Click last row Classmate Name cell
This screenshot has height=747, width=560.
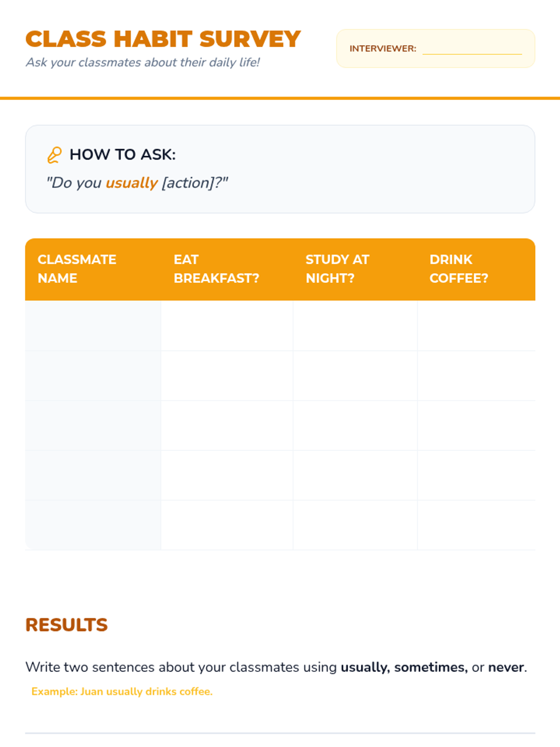click(x=93, y=525)
